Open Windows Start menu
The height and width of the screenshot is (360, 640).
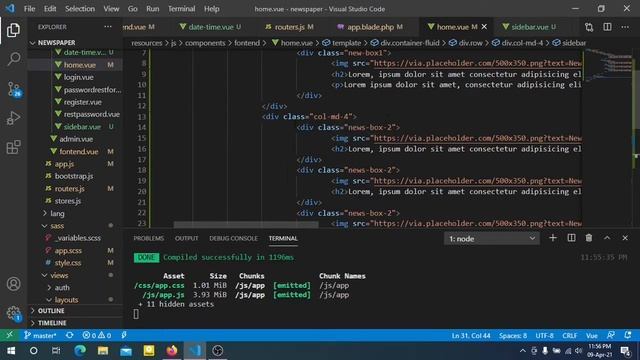tap(11, 351)
